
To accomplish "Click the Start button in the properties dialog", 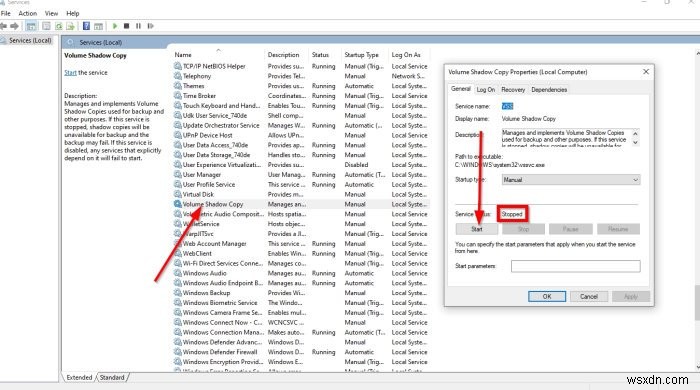I will (x=477, y=229).
